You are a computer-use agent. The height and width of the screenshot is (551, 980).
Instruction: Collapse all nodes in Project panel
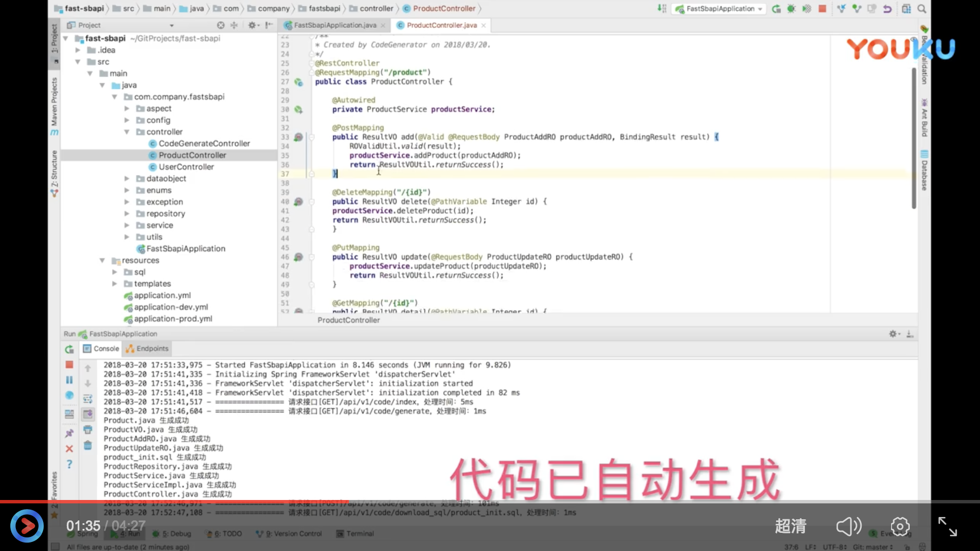click(234, 25)
